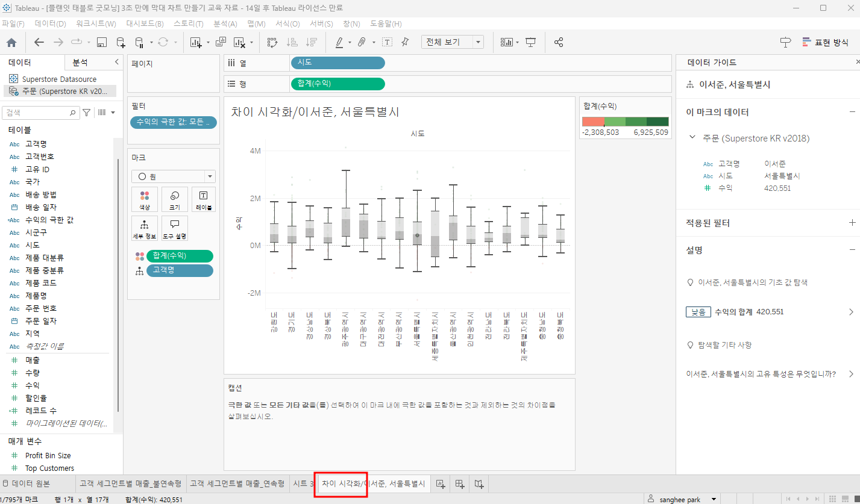Viewport: 860px width, 504px height.
Task: Select the refresh data icon in toolbar
Action: 163,42
